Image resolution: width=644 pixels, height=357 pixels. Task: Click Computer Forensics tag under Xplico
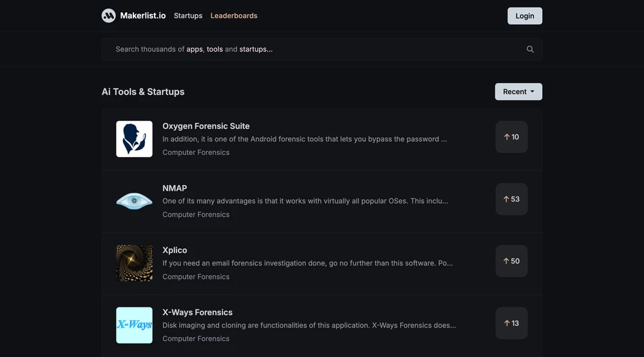(x=196, y=277)
